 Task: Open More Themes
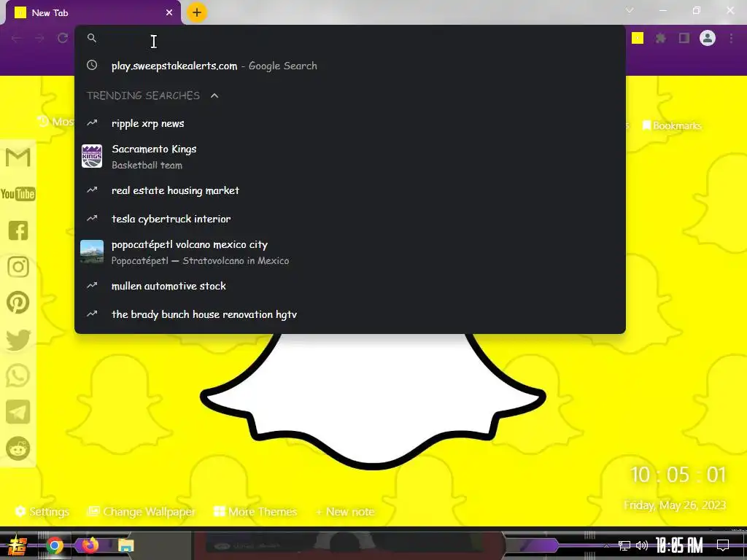coord(255,511)
